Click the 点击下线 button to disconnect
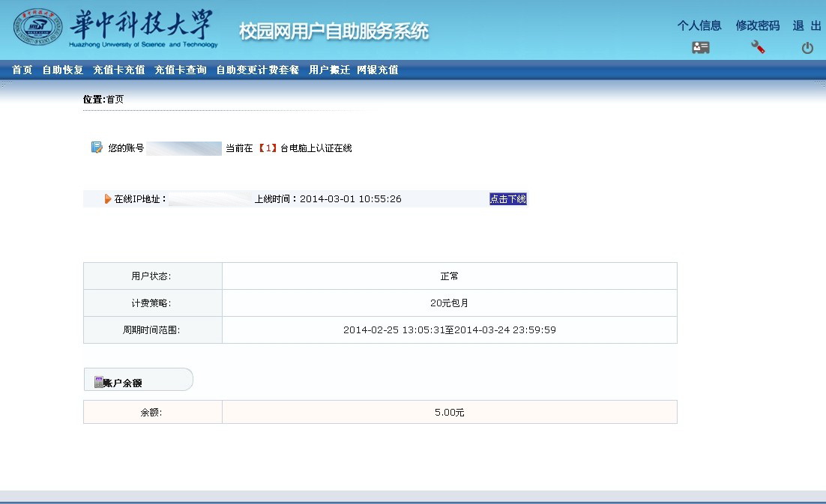Image resolution: width=826 pixels, height=504 pixels. 507,198
